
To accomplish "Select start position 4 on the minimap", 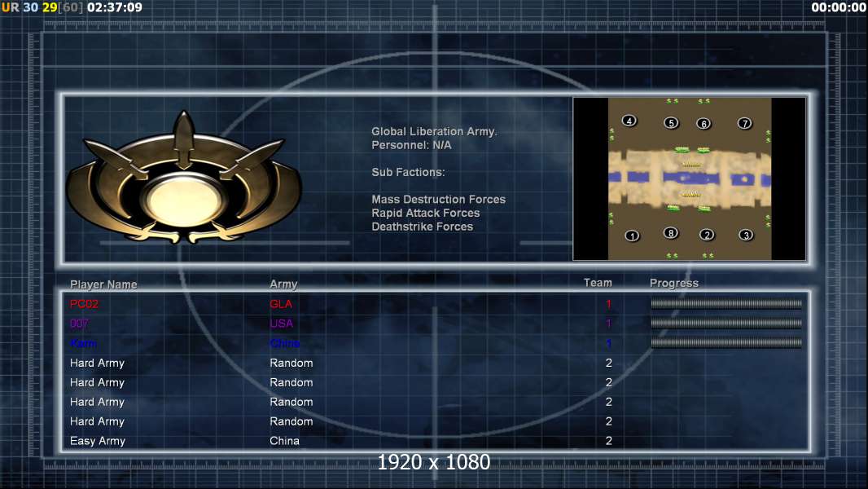I will pos(629,121).
